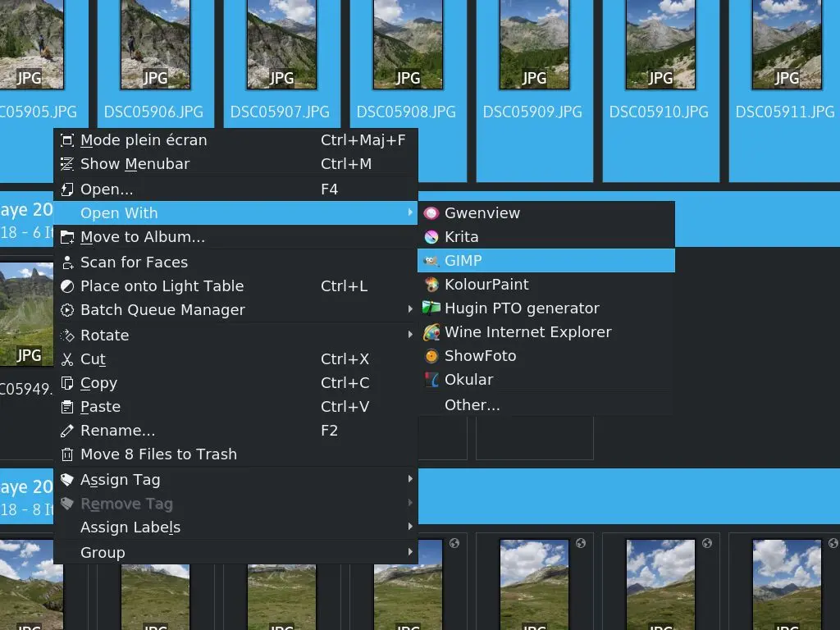Image resolution: width=840 pixels, height=630 pixels.
Task: Toggle Show Menubar
Action: pos(134,164)
